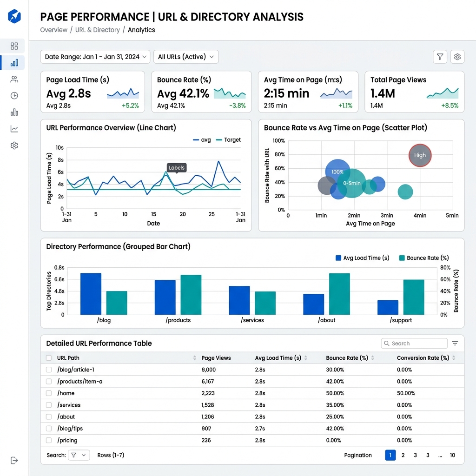Image resolution: width=476 pixels, height=476 pixels.
Task: Open settings gear in the sidebar
Action: click(x=14, y=145)
